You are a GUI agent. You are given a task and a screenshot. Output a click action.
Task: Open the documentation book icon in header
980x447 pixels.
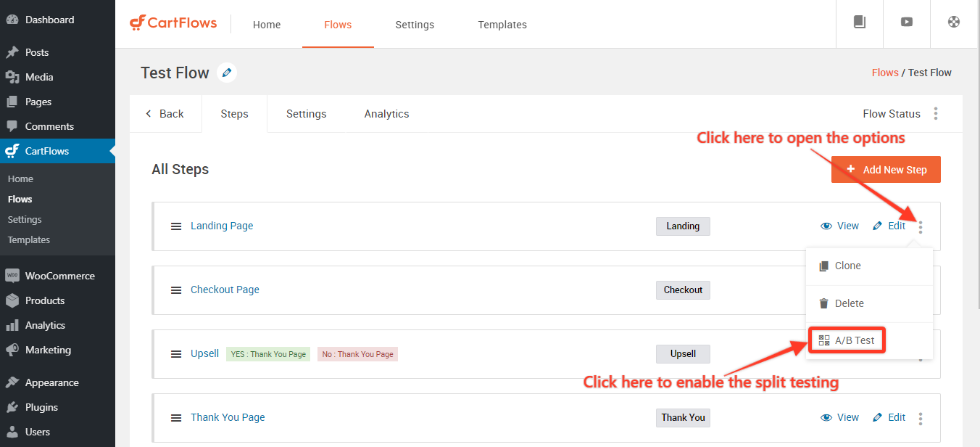(860, 22)
